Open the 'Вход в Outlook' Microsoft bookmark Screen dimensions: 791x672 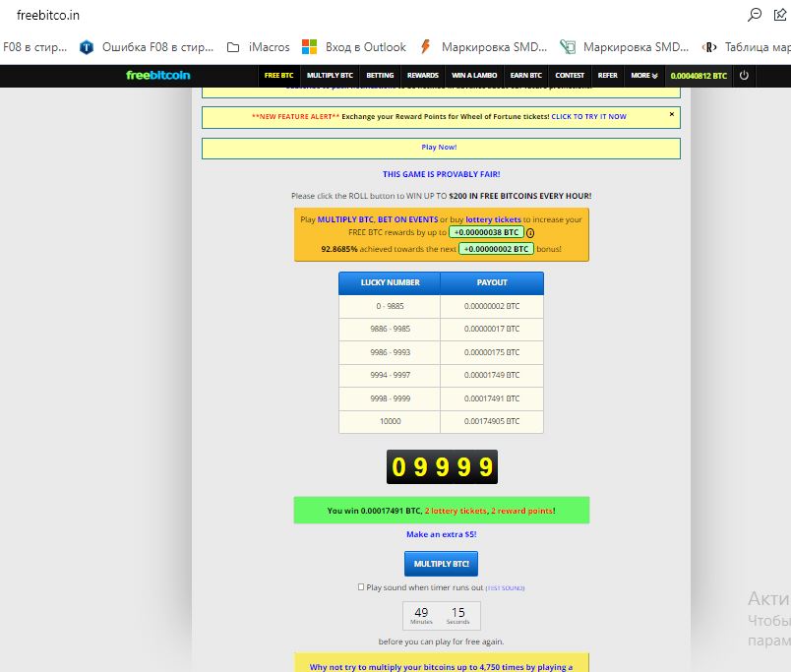(353, 47)
